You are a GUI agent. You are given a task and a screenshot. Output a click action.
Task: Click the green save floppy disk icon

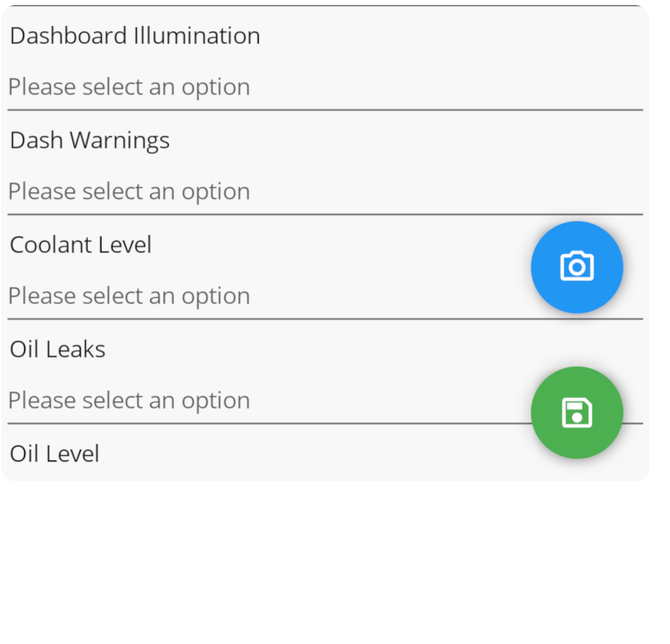576,413
